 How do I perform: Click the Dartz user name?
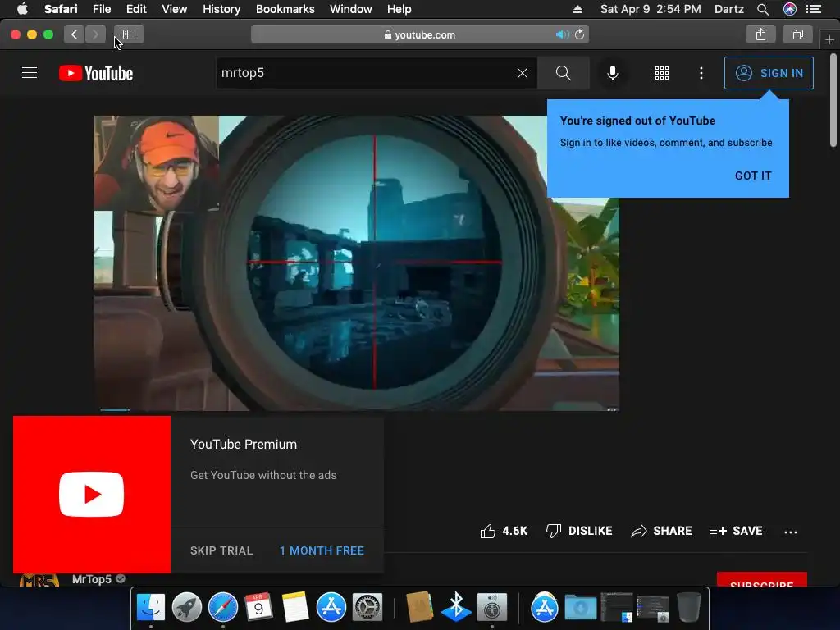pyautogui.click(x=729, y=9)
